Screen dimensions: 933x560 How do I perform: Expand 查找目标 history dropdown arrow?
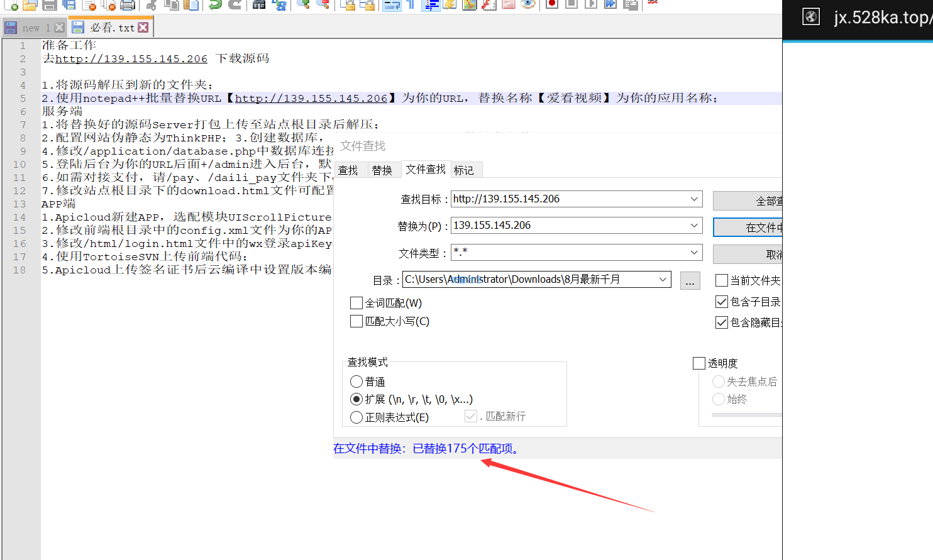tap(694, 199)
